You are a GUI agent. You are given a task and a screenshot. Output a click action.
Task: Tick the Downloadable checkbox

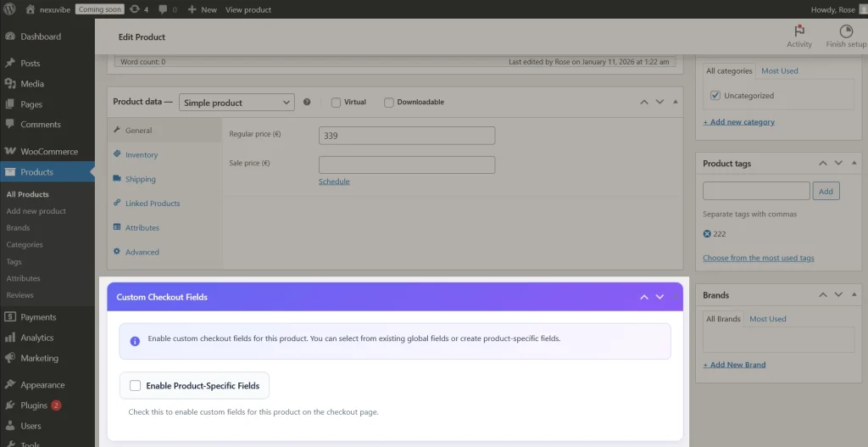pyautogui.click(x=389, y=103)
